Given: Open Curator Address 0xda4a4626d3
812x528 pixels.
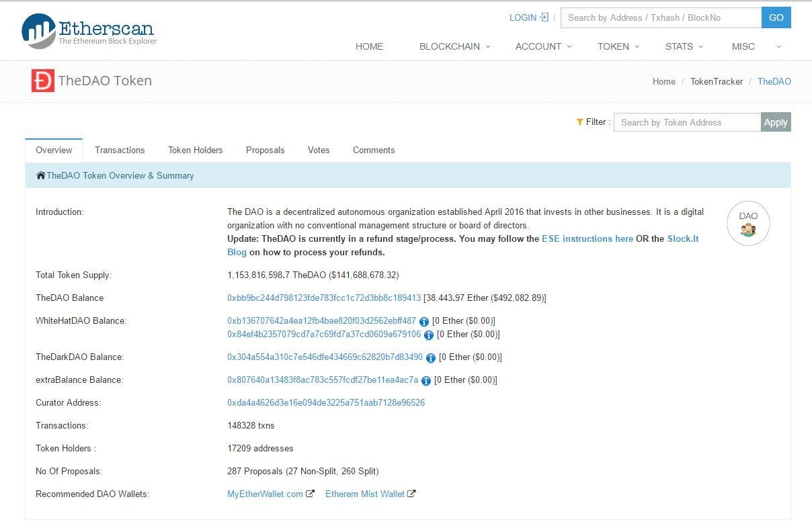Looking at the screenshot, I should tap(326, 402).
